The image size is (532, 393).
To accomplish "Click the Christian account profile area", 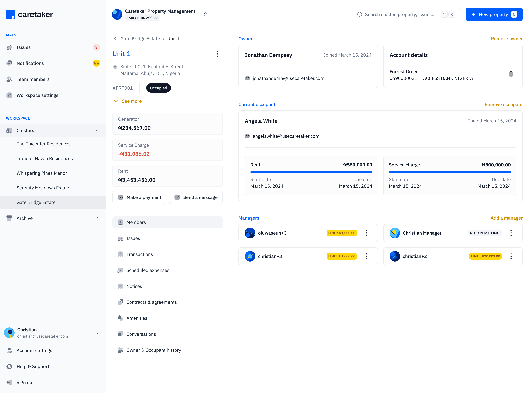I will 53,333.
